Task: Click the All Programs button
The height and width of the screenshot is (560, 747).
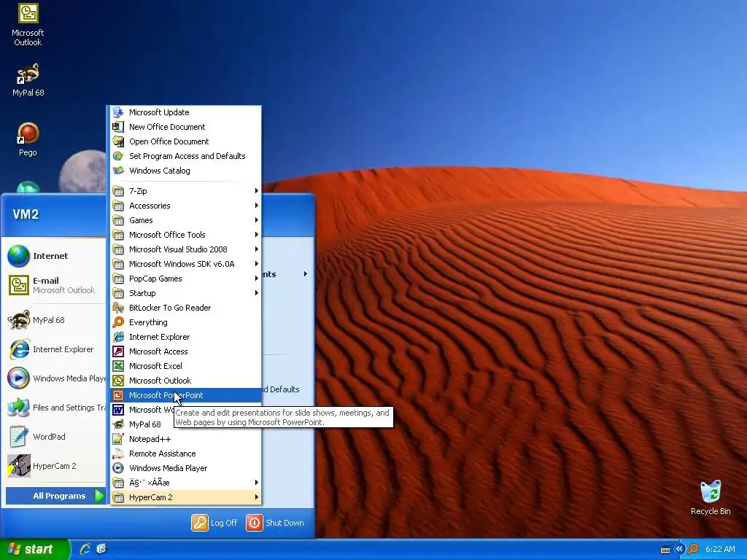Action: pos(55,496)
